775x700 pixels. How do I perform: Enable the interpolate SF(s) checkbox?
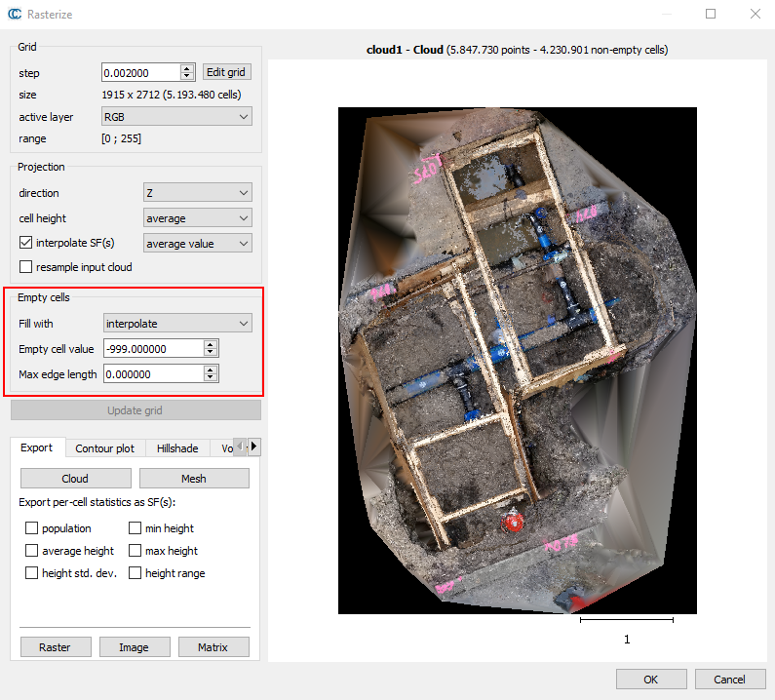pyautogui.click(x=26, y=243)
